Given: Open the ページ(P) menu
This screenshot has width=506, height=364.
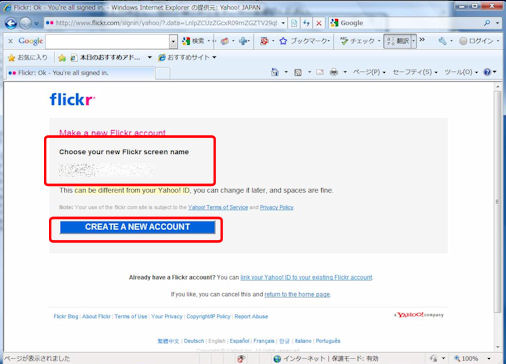Looking at the screenshot, I should click(x=369, y=72).
